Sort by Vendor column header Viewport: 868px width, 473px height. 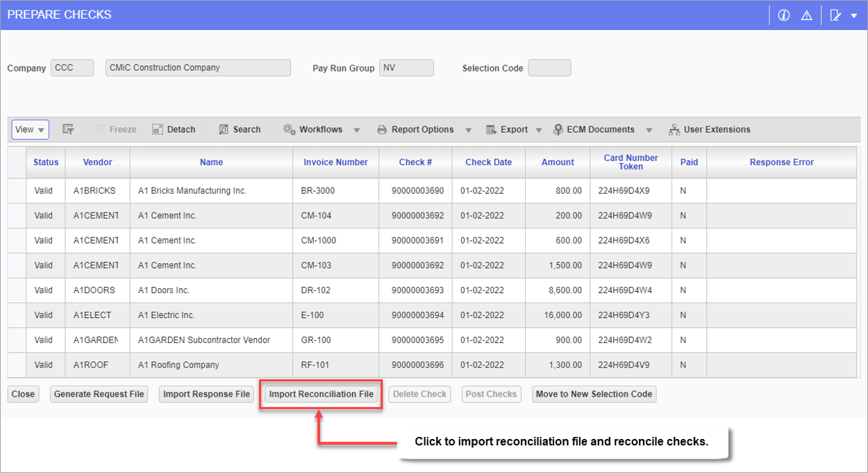pos(97,162)
